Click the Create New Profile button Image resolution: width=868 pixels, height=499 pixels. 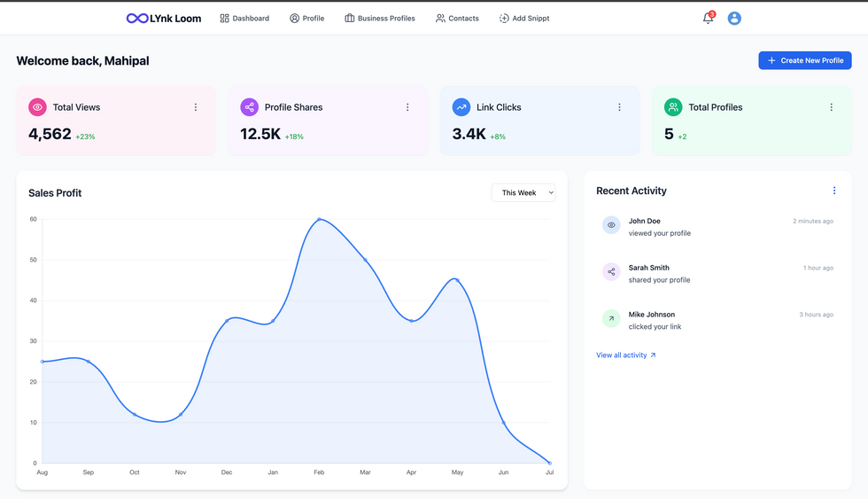tap(805, 60)
